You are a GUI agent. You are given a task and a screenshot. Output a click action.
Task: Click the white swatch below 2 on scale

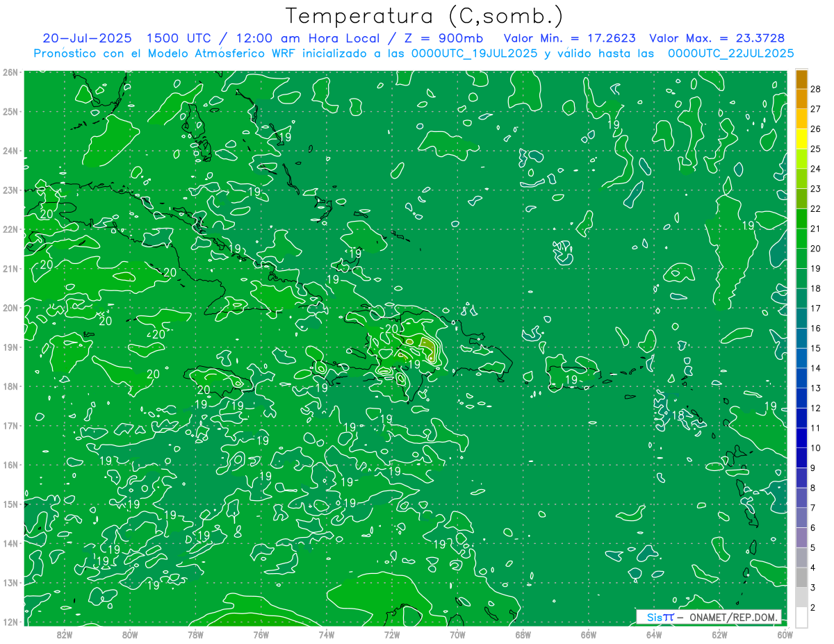(x=801, y=617)
